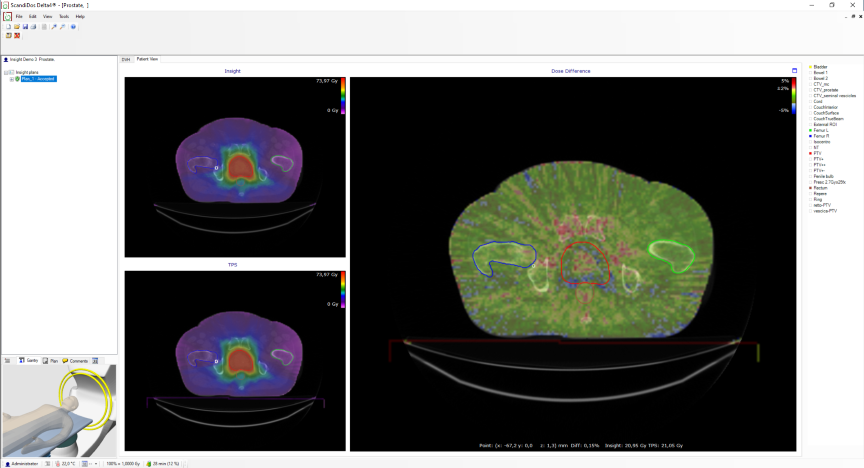This screenshot has height=468, width=864.
Task: Click the Save disk toolbar icon
Action: (x=25, y=27)
